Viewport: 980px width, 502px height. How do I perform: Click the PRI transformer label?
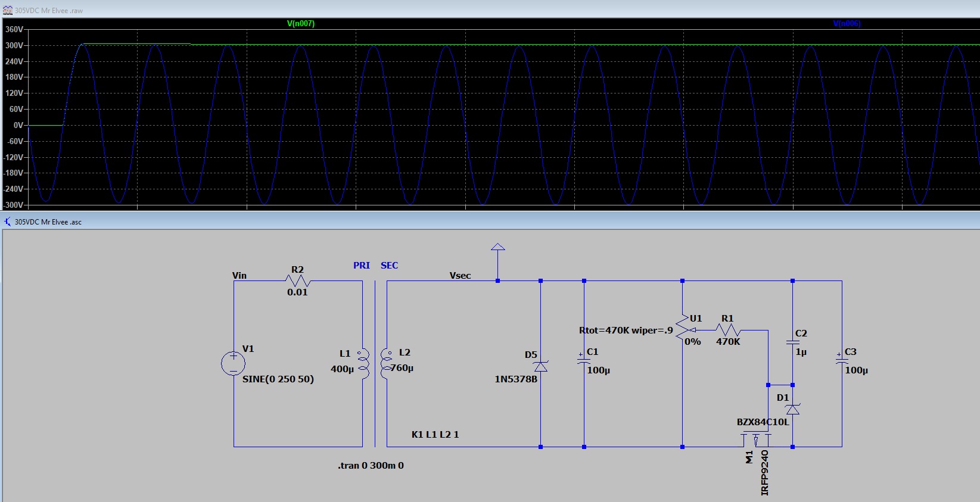pos(362,266)
